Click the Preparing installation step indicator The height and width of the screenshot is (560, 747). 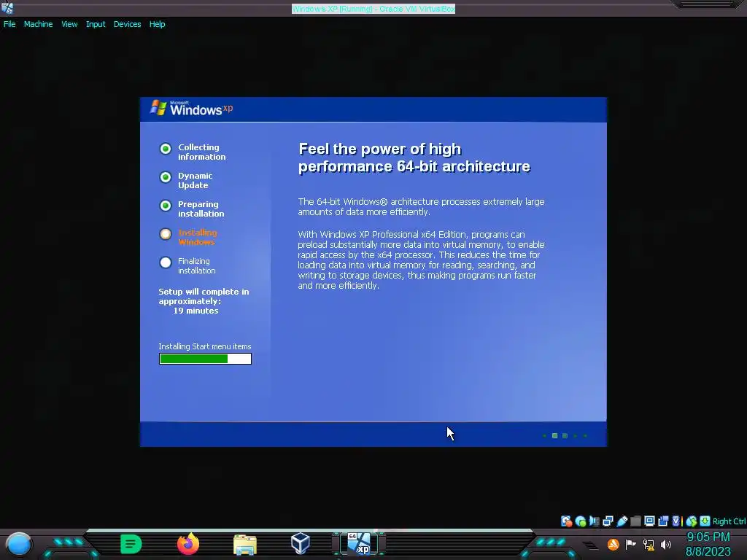pyautogui.click(x=166, y=206)
